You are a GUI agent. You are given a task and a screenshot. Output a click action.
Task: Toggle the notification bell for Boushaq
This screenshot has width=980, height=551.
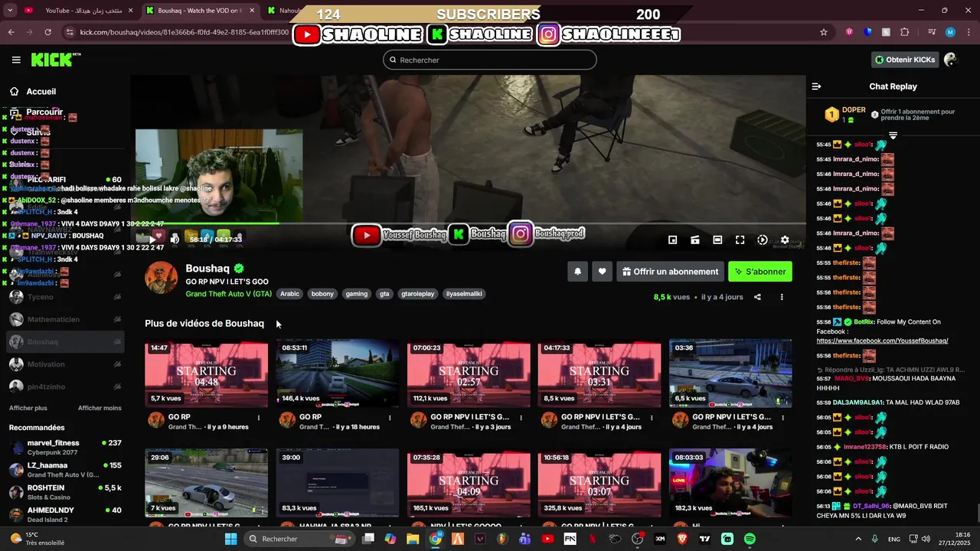(578, 272)
